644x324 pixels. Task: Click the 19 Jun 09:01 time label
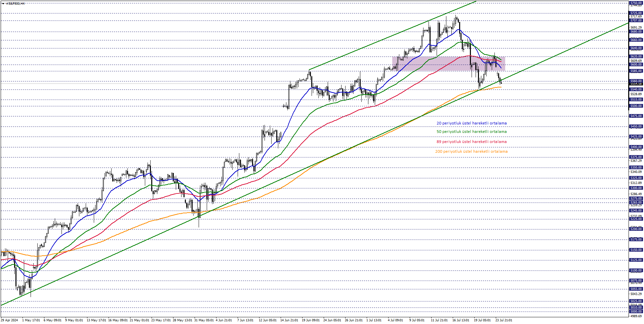coord(311,320)
